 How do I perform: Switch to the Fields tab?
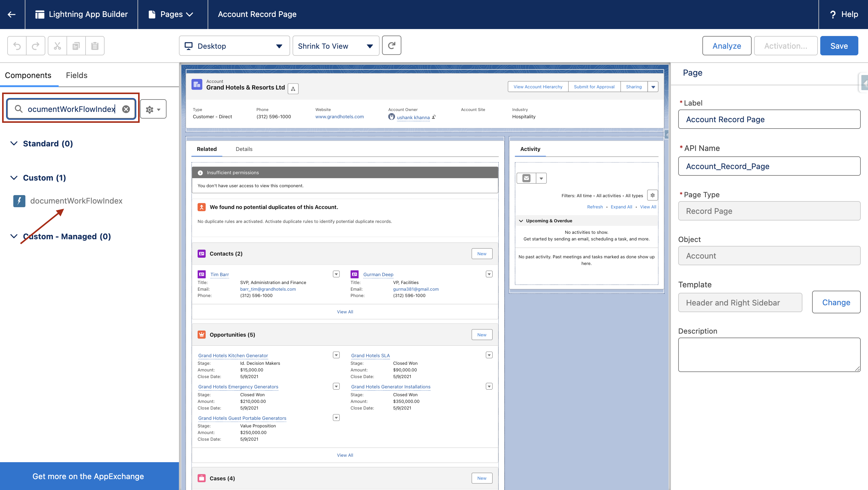coord(76,75)
